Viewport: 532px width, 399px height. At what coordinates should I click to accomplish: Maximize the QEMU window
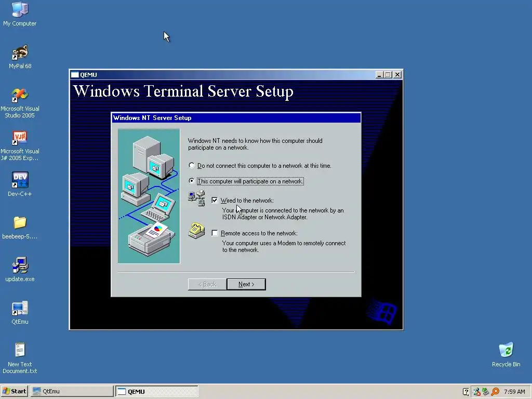pyautogui.click(x=388, y=75)
